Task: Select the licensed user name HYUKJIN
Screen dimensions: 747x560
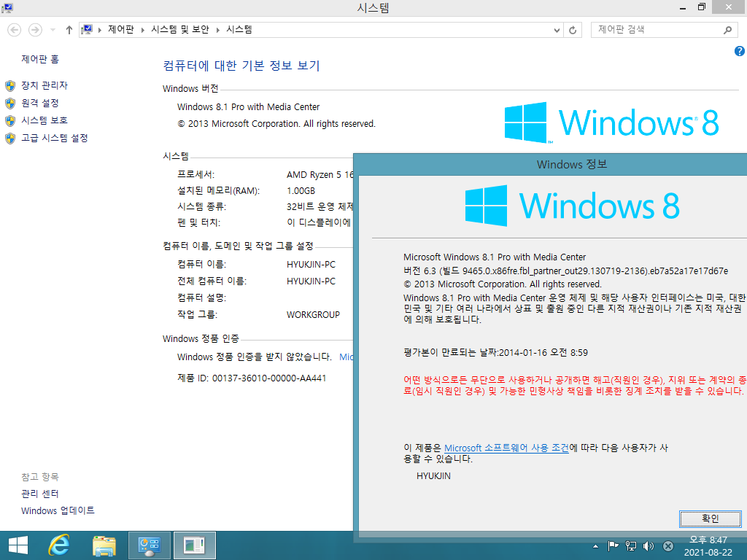Action: pos(433,475)
